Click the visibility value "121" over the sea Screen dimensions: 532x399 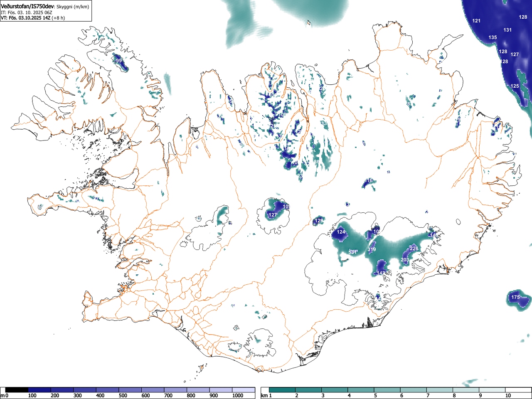coord(477,21)
